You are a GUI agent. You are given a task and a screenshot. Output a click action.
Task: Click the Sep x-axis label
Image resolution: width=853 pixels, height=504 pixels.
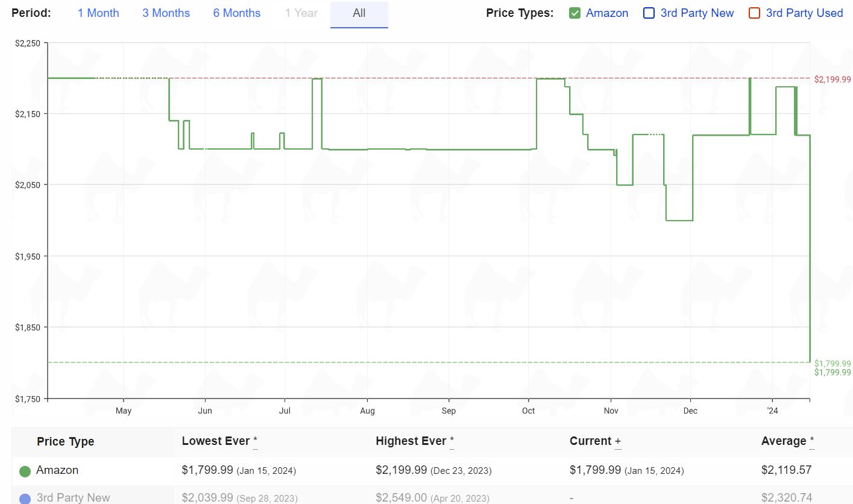click(x=449, y=411)
